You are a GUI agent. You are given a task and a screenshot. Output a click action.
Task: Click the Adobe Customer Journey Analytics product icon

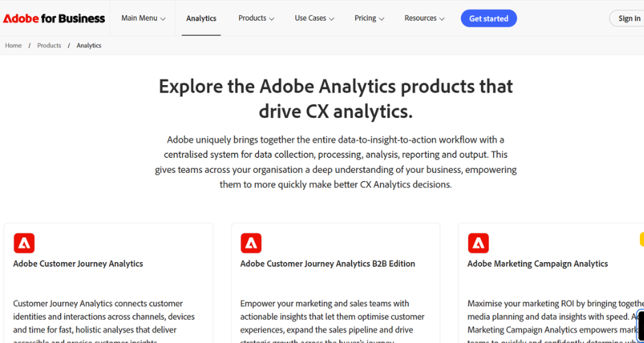pyautogui.click(x=24, y=243)
